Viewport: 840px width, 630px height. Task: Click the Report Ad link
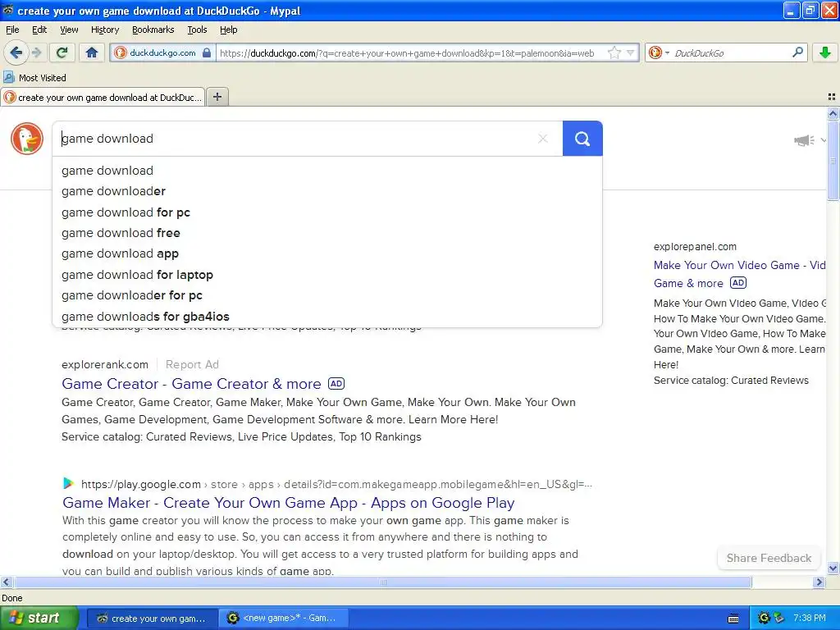pyautogui.click(x=192, y=364)
